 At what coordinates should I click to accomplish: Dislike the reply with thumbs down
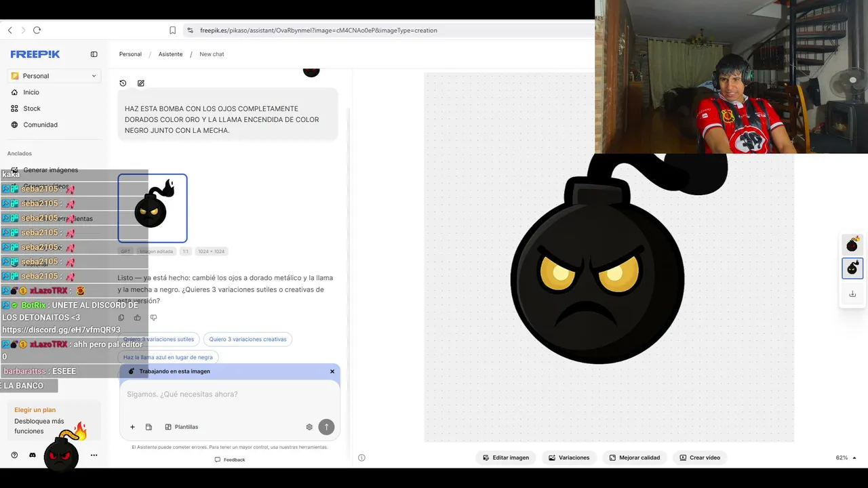pos(153,317)
